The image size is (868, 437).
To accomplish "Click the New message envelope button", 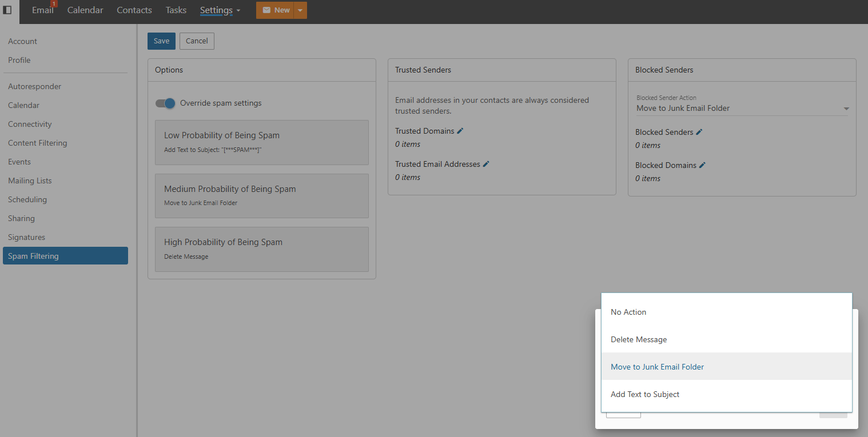I will tap(275, 10).
